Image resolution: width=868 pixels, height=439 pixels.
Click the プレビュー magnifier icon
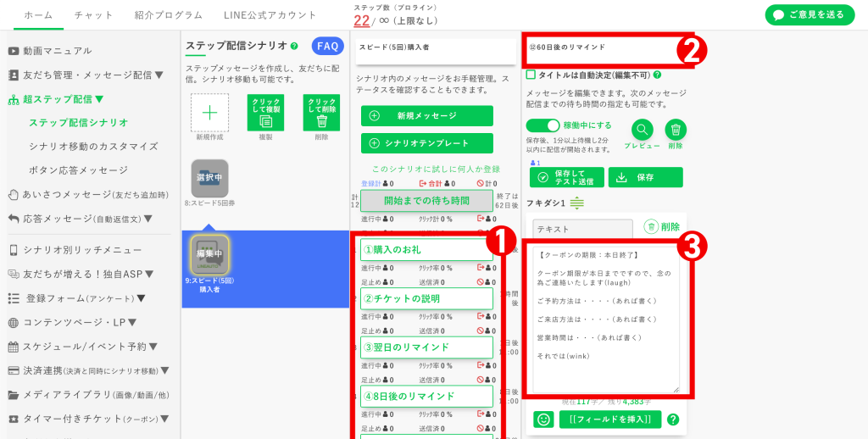click(x=643, y=131)
